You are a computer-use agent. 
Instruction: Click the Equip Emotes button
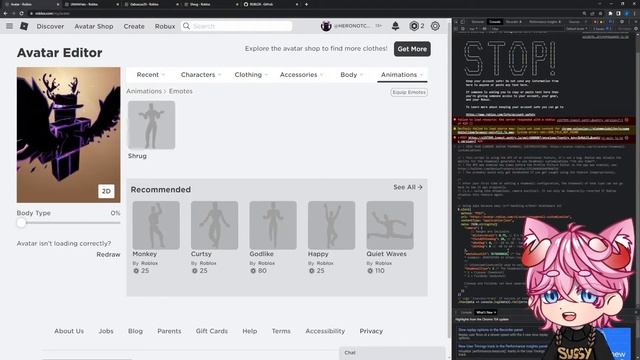[x=409, y=92]
